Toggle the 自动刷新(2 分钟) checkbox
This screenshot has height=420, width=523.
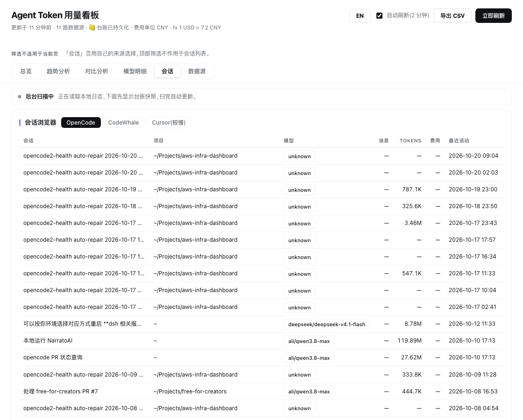coord(379,16)
